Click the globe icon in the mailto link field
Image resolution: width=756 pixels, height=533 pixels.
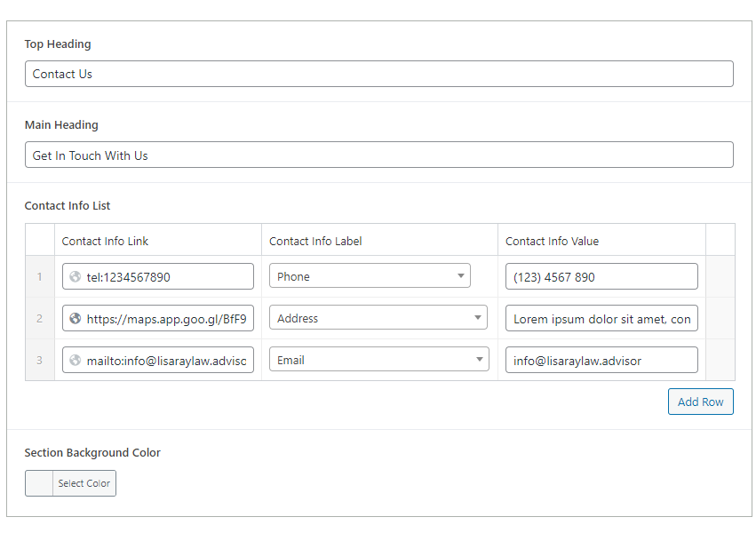click(74, 360)
